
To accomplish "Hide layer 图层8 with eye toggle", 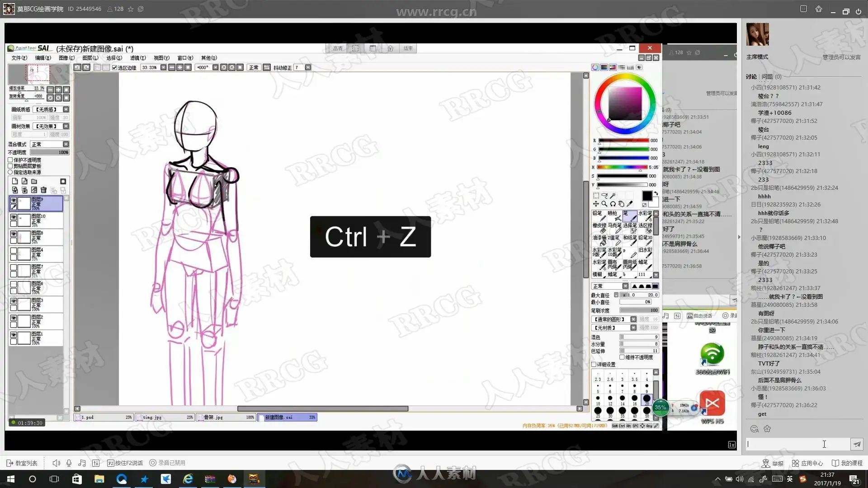I will tap(14, 234).
